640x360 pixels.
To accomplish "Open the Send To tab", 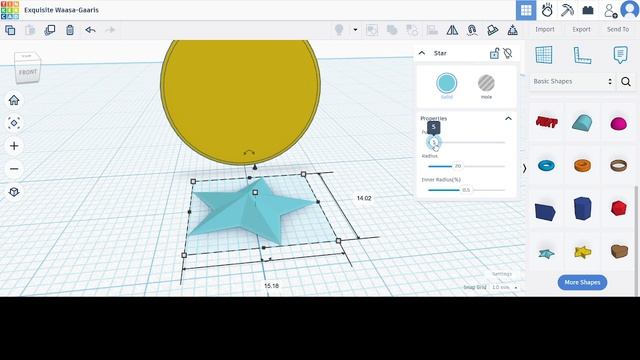I will [x=618, y=29].
